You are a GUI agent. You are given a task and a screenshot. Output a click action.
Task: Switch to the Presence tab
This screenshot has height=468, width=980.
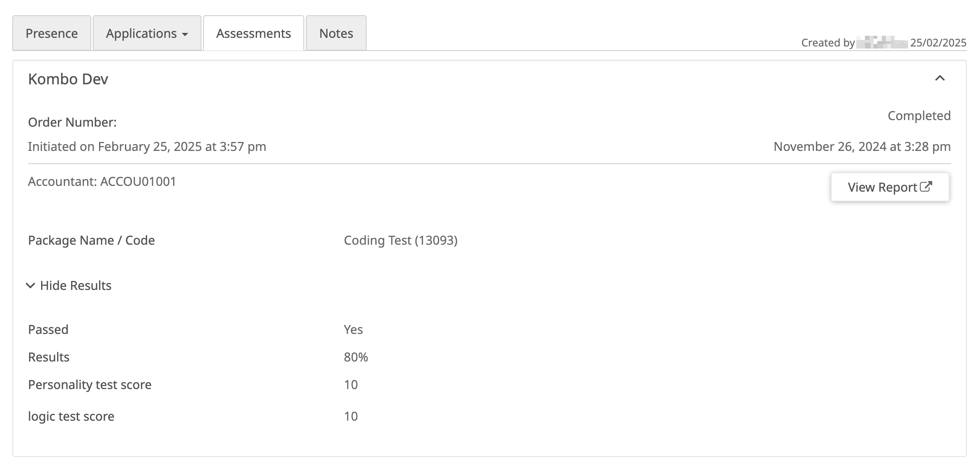click(x=52, y=33)
